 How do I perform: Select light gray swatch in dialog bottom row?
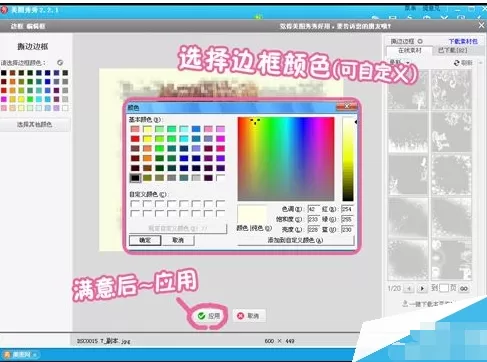click(x=196, y=178)
